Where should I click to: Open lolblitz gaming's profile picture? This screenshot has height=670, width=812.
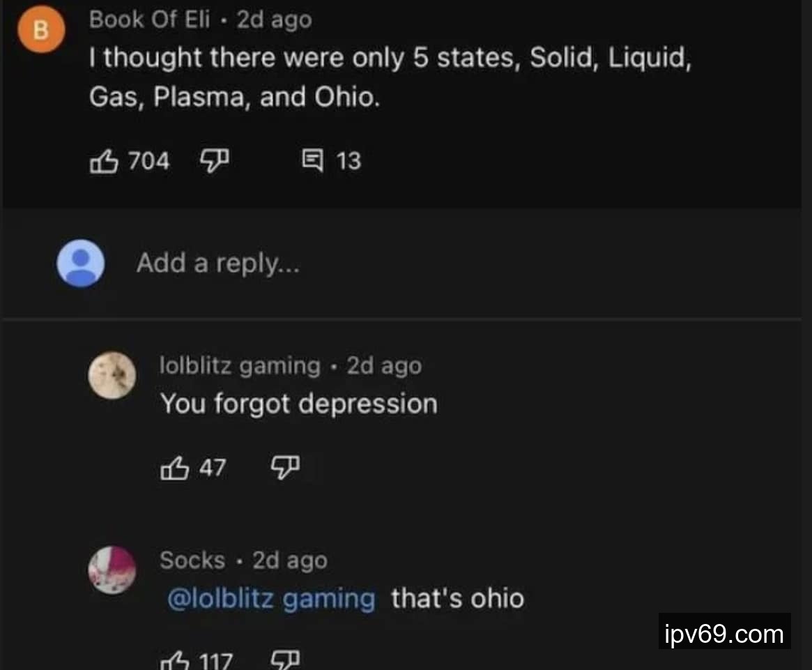pos(112,375)
